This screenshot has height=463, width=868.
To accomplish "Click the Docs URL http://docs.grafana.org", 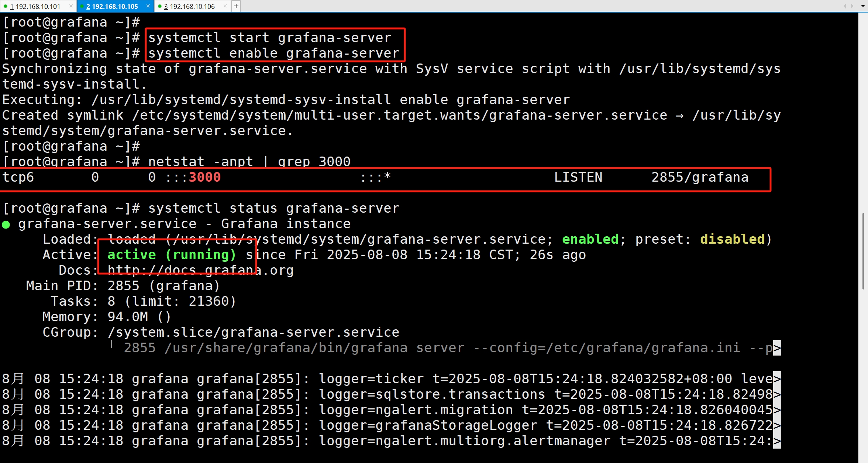I will (x=200, y=270).
